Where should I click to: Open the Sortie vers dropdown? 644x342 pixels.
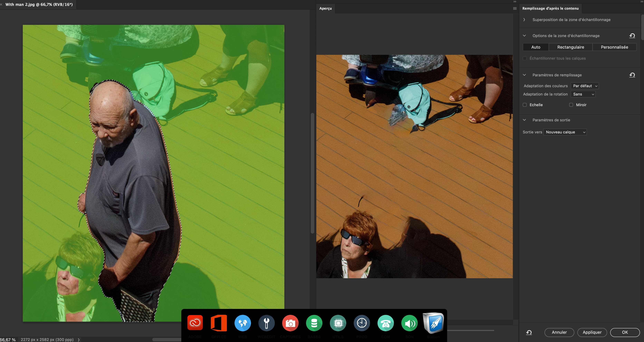tap(565, 132)
